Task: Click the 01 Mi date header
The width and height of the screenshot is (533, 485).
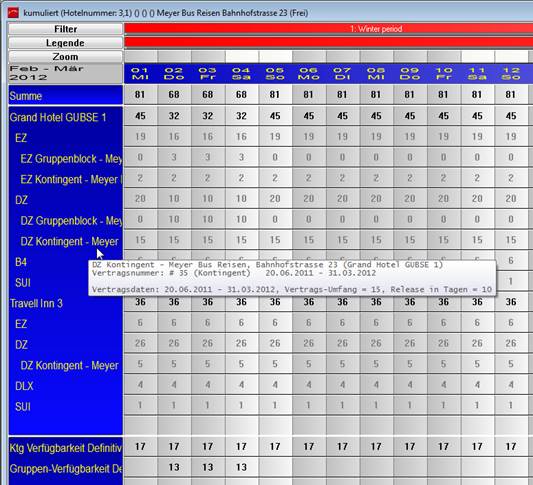Action: (140, 73)
